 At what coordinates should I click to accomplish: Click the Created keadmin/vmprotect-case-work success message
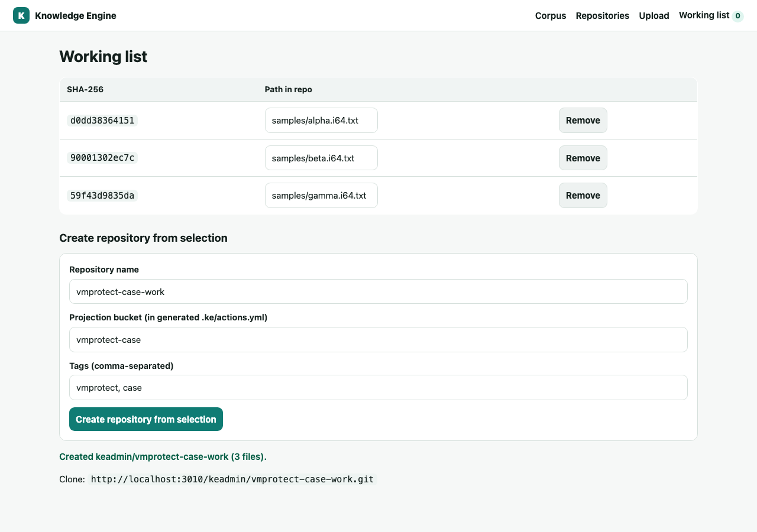pos(163,457)
